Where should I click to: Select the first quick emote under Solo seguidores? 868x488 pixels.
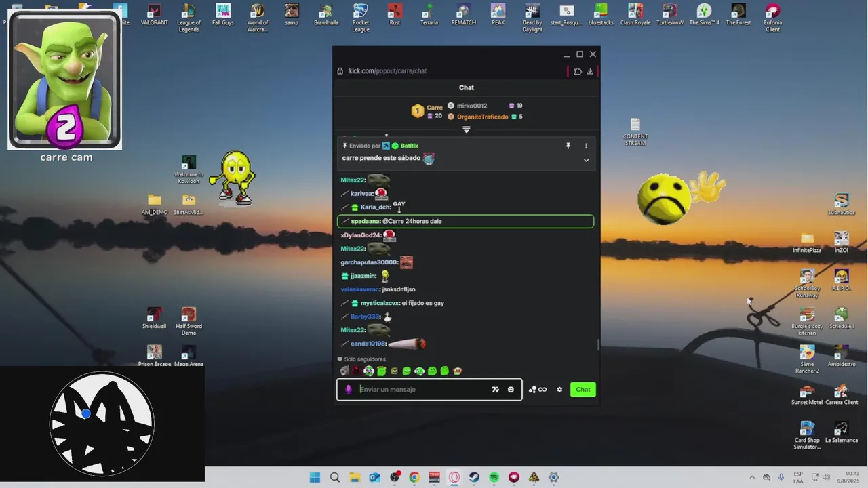pyautogui.click(x=344, y=371)
